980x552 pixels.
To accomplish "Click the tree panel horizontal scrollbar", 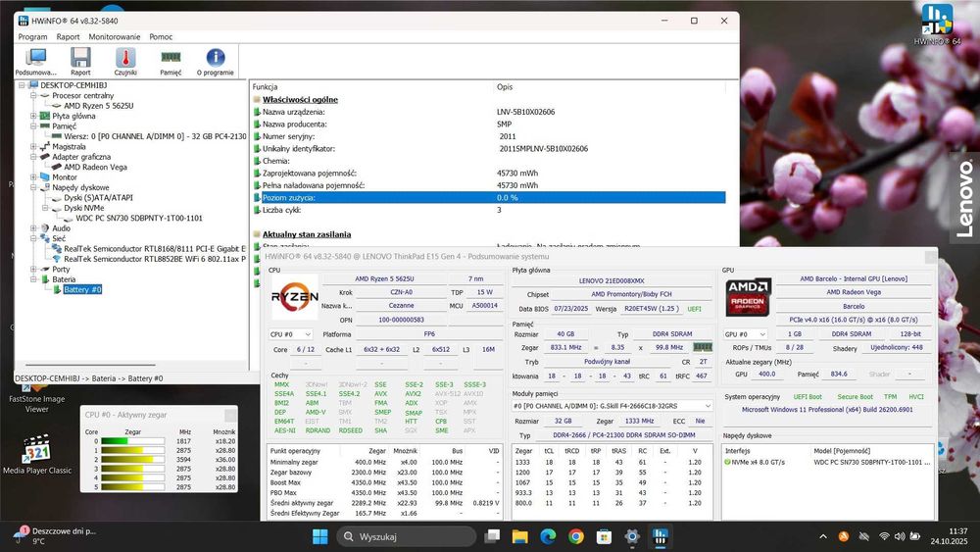I will [89, 365].
